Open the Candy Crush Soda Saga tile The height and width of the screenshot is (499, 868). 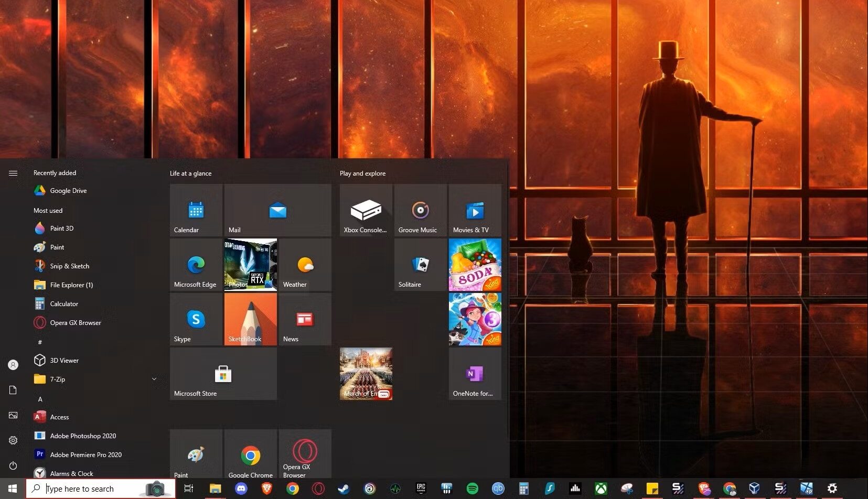(475, 265)
